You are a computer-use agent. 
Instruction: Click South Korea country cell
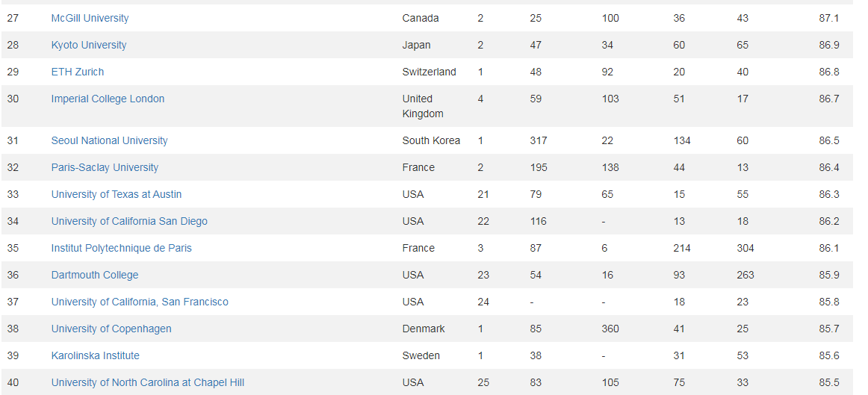tap(431, 140)
